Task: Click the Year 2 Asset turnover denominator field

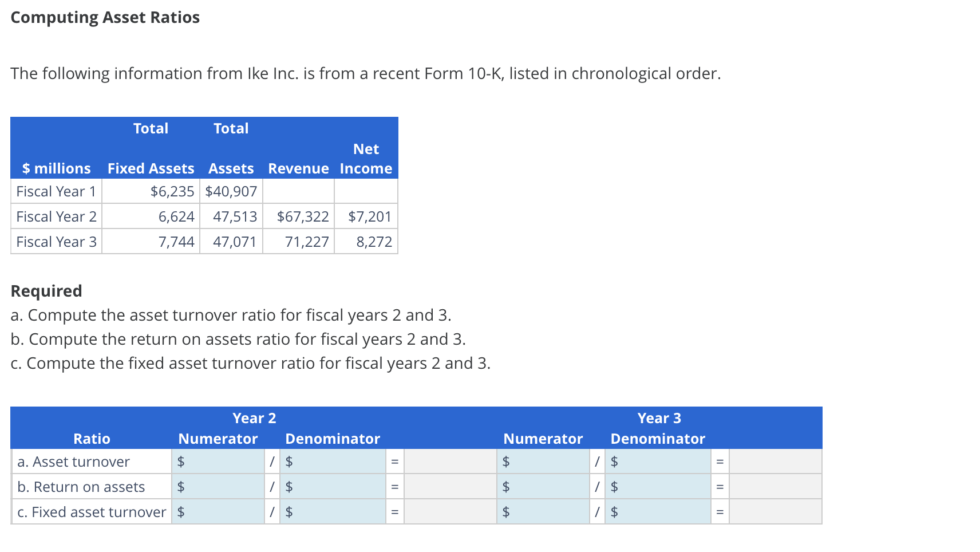Action: [x=332, y=462]
